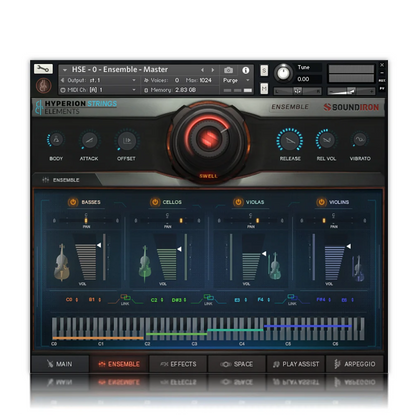Screen dimensions: 416x416
Task: Click the C3 key on the keyboard
Action: click(x=196, y=329)
